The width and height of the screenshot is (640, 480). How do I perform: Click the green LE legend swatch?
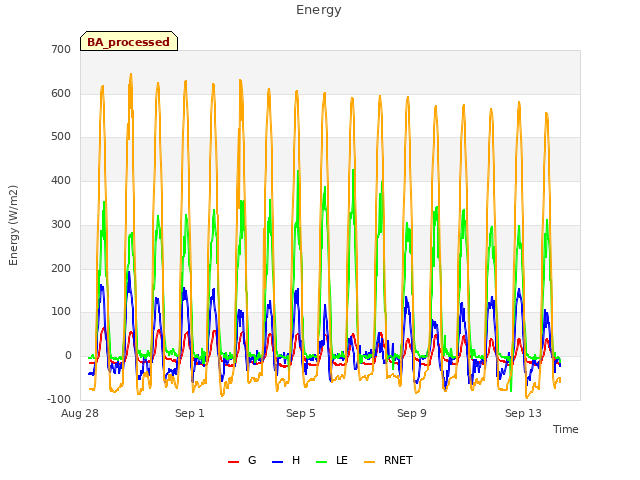click(x=322, y=462)
